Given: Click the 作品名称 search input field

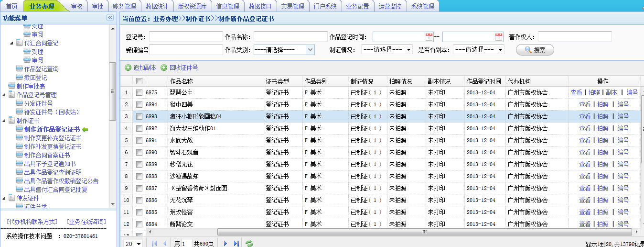Looking at the screenshot, I should point(290,37).
